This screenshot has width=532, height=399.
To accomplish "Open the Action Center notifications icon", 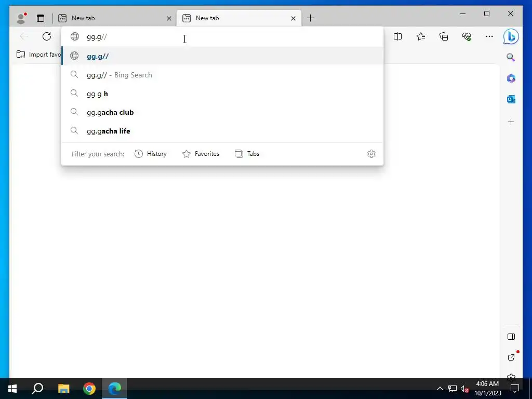I will (515, 389).
